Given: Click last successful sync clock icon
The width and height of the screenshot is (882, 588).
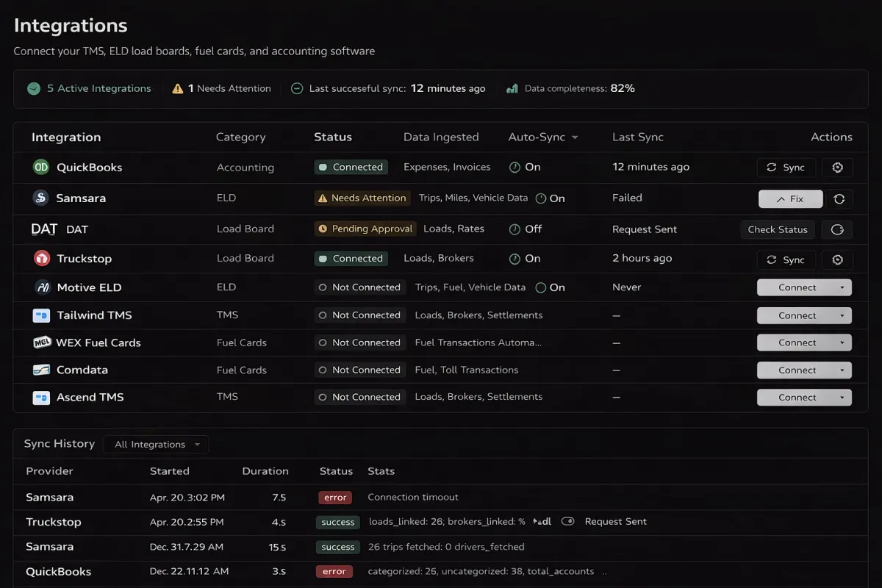Looking at the screenshot, I should (297, 88).
